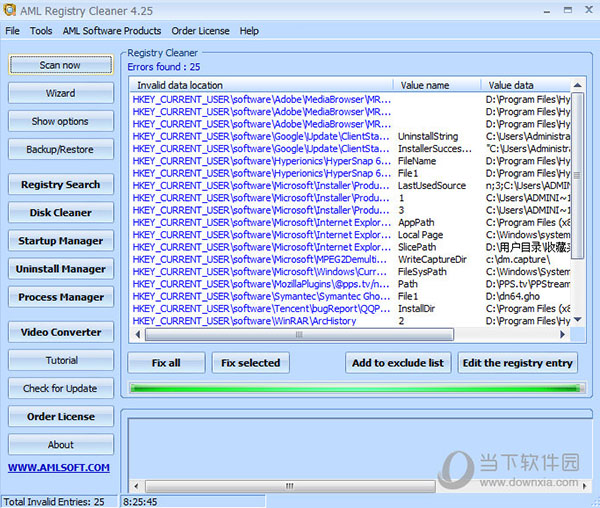The height and width of the screenshot is (508, 600).
Task: Select the row with value LastUsedSource
Action: pos(351,186)
